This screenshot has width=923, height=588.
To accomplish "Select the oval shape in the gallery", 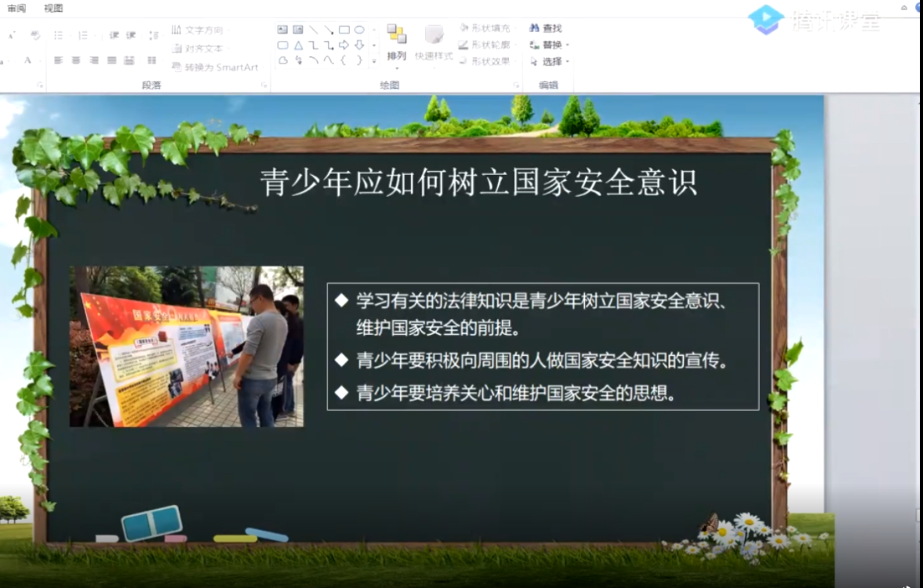I will tap(359, 30).
